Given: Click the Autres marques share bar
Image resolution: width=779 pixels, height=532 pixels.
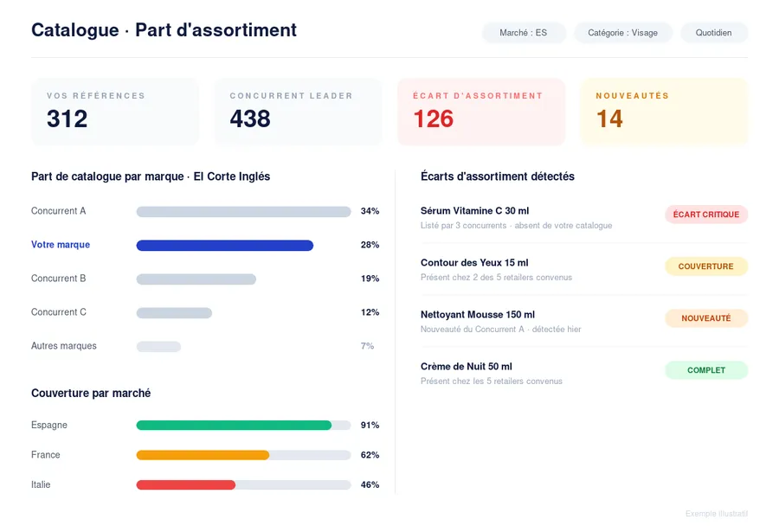Looking at the screenshot, I should (x=158, y=347).
